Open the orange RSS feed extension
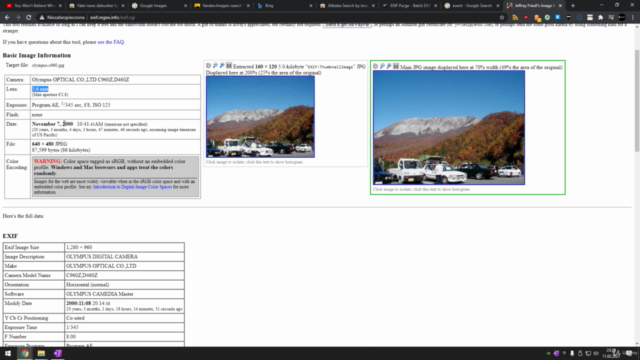Screen dimensions: 640x360 pos(515,18)
